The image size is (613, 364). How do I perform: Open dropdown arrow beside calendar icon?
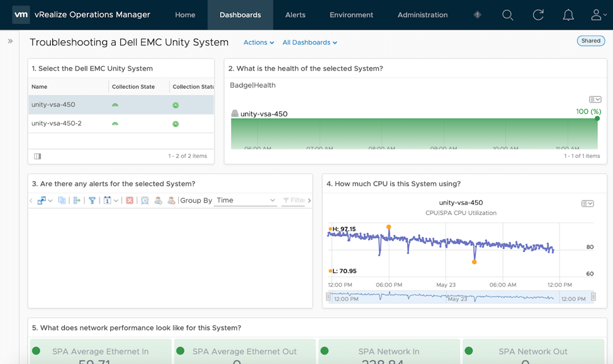[x=116, y=201]
